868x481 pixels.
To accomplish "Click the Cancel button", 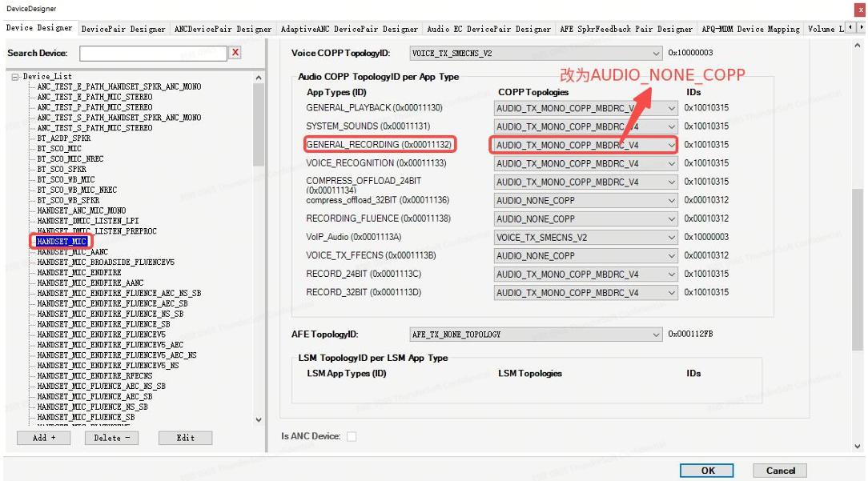I will pos(780,471).
